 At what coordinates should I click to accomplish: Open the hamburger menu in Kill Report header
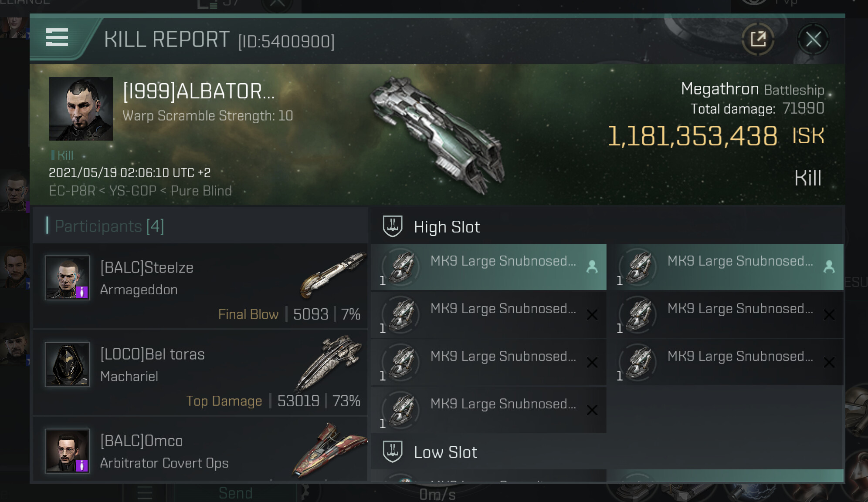tap(57, 37)
